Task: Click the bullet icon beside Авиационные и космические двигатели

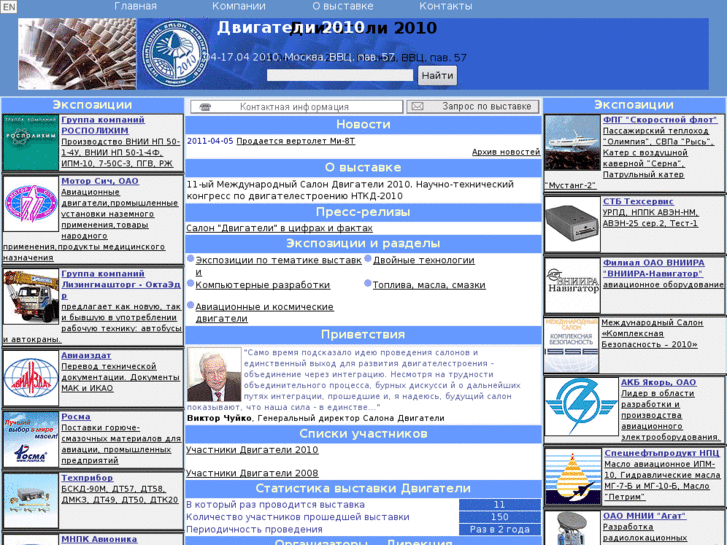Action: [191, 305]
